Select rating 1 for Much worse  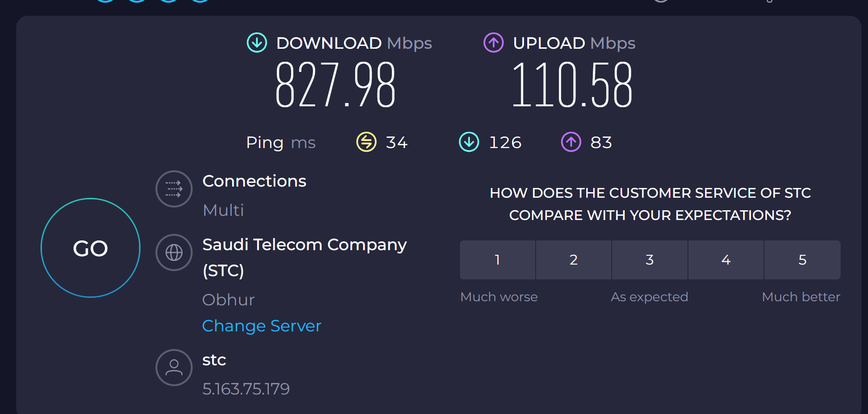point(497,260)
